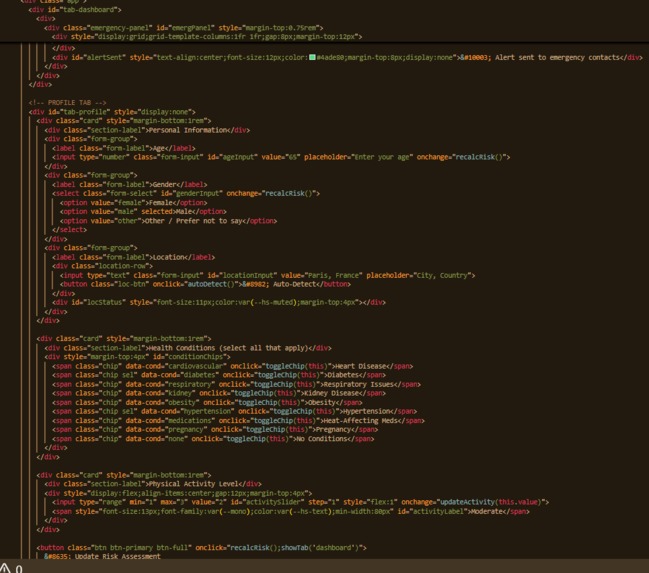Click the div id="tab-profile" line
This screenshot has height=573, width=649.
pos(112,112)
